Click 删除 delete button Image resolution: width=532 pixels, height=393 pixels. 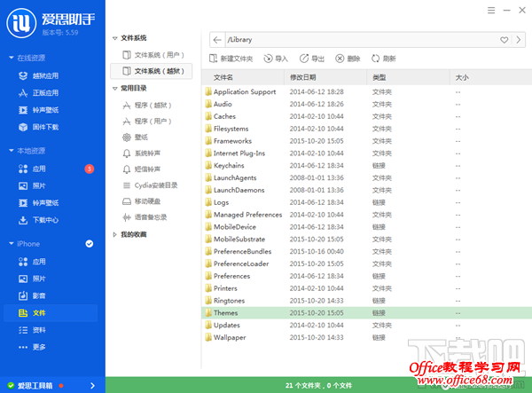click(348, 59)
